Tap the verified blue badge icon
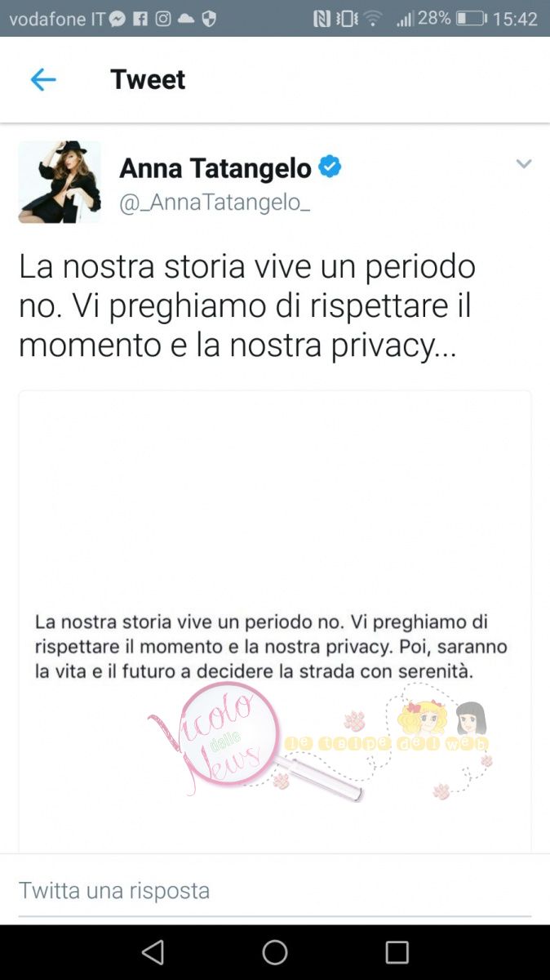The width and height of the screenshot is (550, 980). 330,167
